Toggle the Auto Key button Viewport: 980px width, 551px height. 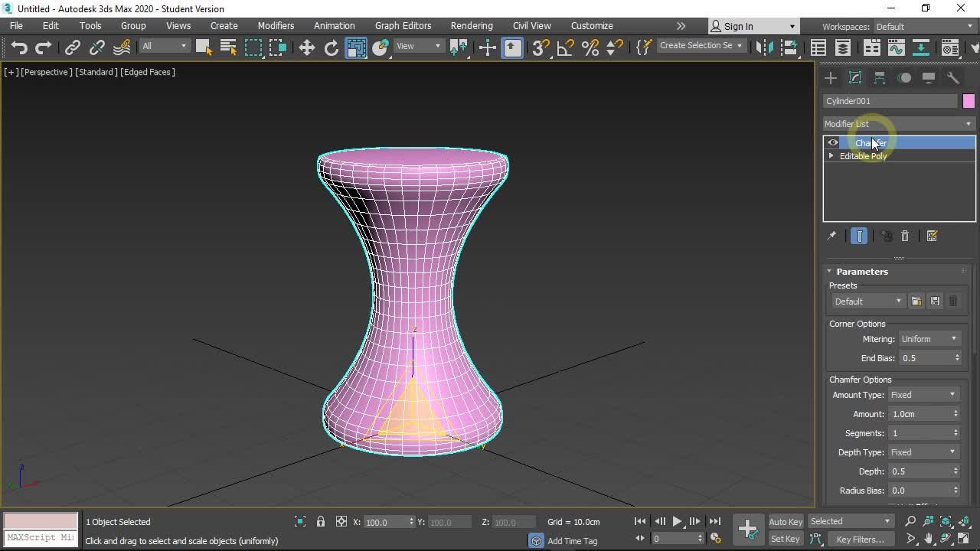(x=786, y=522)
